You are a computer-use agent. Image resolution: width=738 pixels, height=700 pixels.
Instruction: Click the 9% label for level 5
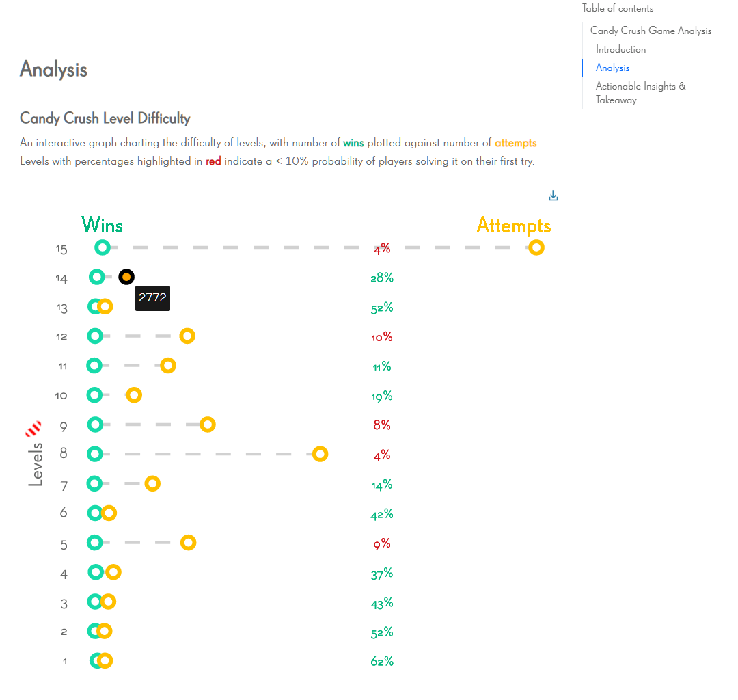[382, 543]
